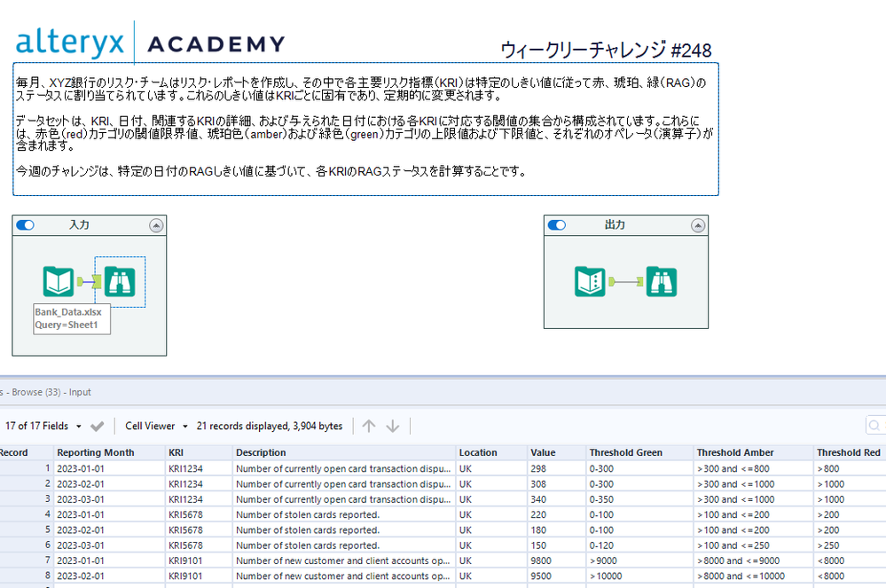Select the ウィークリーチャレンジ #248 title text
The height and width of the screenshot is (588, 886).
click(x=606, y=51)
